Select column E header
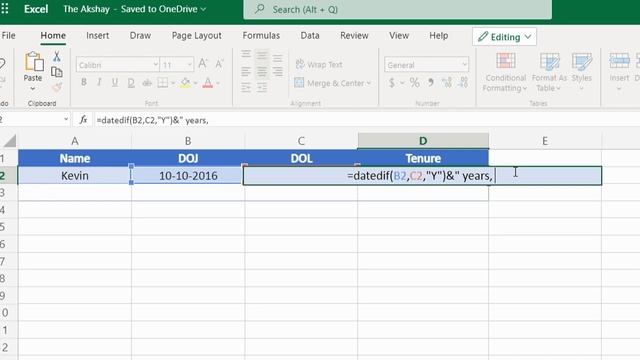 pos(545,141)
